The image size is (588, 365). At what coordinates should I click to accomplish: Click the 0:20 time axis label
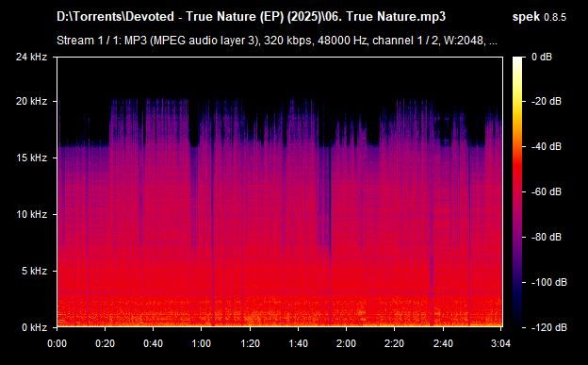coord(105,343)
